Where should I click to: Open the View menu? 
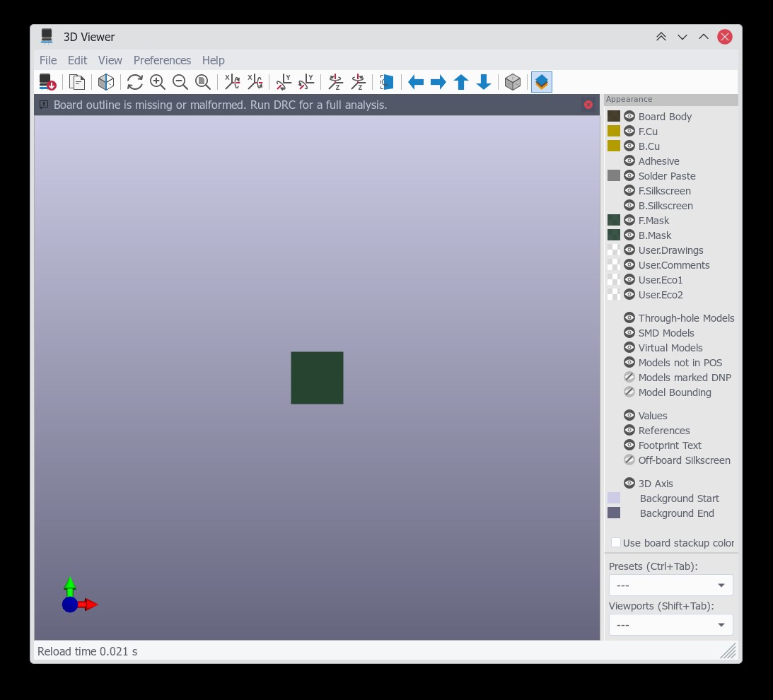pyautogui.click(x=110, y=60)
